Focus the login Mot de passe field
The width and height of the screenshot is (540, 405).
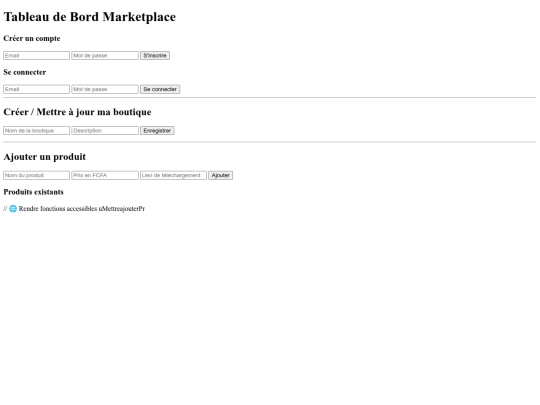105,89
